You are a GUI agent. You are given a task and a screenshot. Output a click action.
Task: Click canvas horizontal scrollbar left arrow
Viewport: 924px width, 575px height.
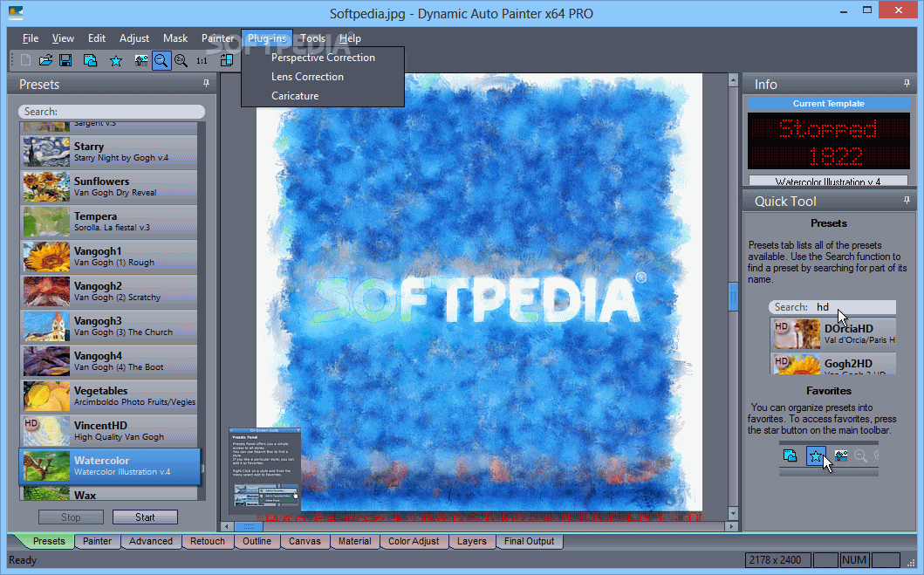(228, 526)
